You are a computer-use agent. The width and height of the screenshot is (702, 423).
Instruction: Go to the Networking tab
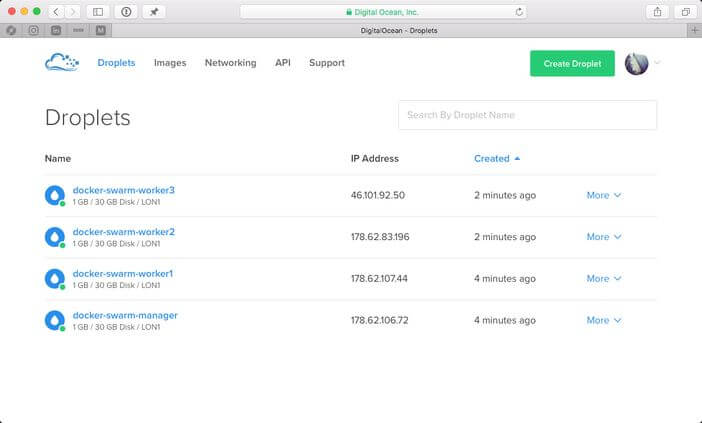click(230, 63)
